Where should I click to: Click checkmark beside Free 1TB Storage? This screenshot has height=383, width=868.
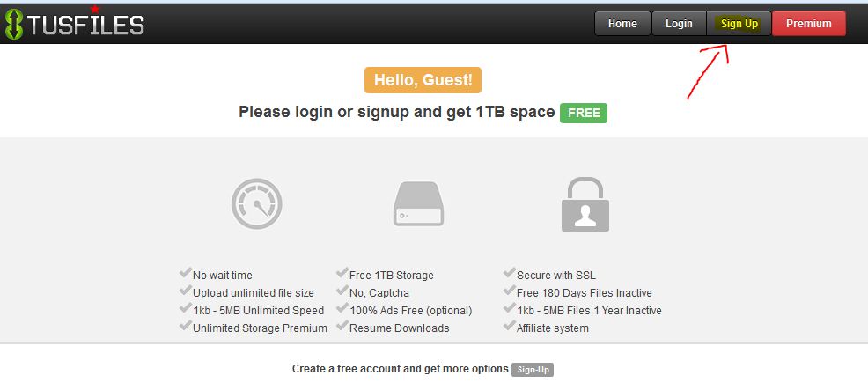point(342,275)
